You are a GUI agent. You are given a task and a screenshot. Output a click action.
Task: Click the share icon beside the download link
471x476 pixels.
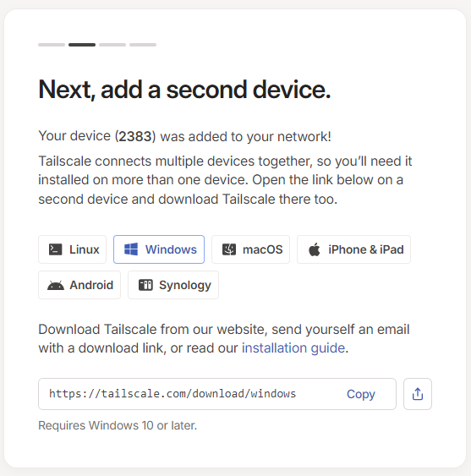click(x=417, y=394)
